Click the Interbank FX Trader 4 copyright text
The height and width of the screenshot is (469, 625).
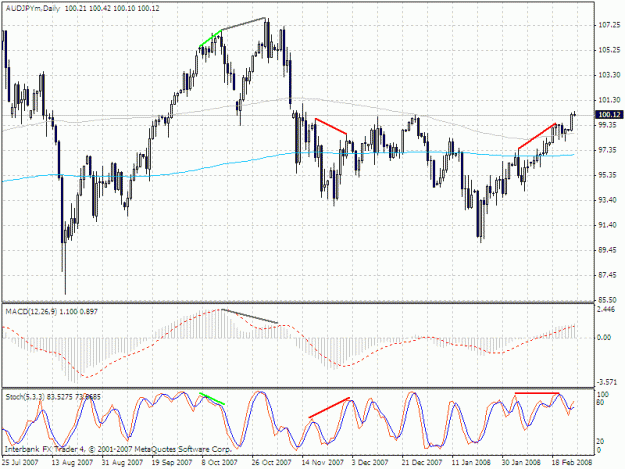118,449
